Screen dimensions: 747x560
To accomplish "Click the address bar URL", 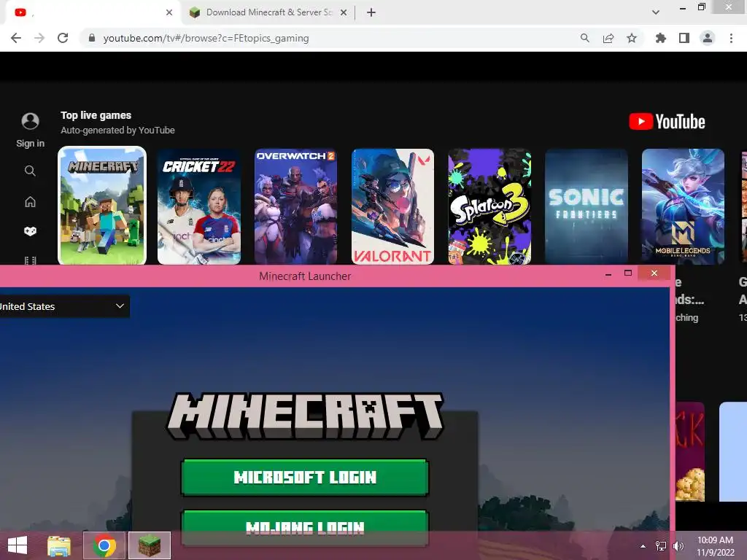I will 206,38.
